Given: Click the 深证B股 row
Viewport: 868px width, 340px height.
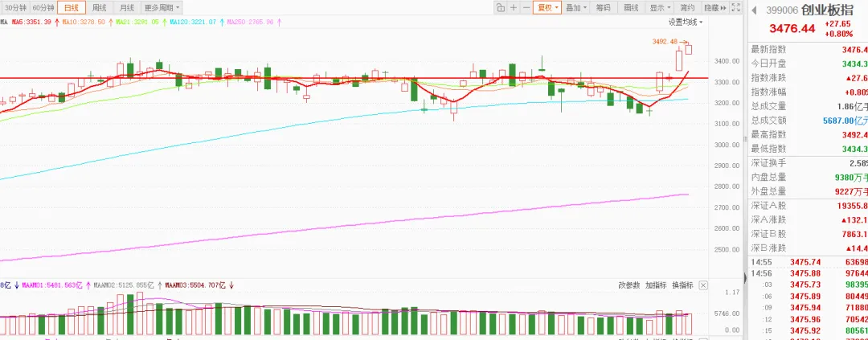Looking at the screenshot, I should tap(808, 234).
